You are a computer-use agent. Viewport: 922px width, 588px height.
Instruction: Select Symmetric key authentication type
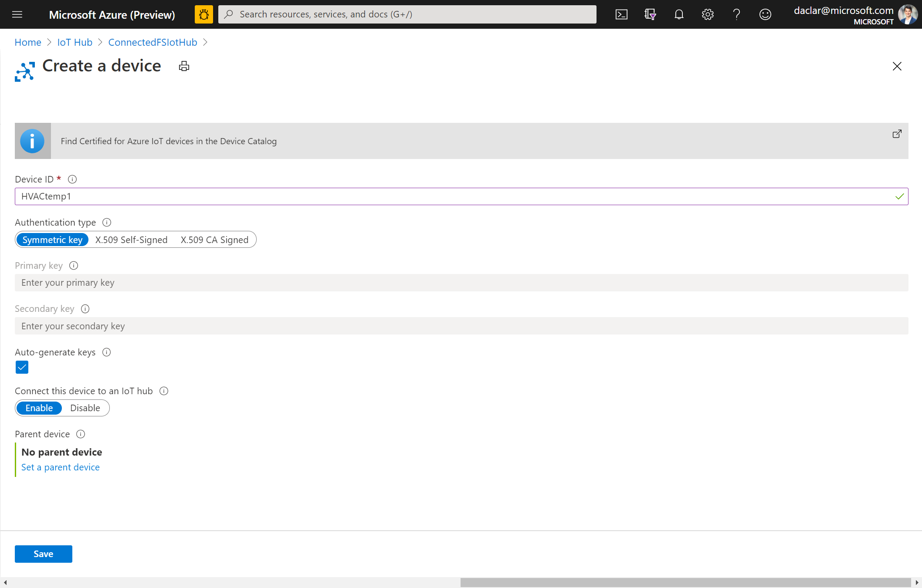pos(52,239)
